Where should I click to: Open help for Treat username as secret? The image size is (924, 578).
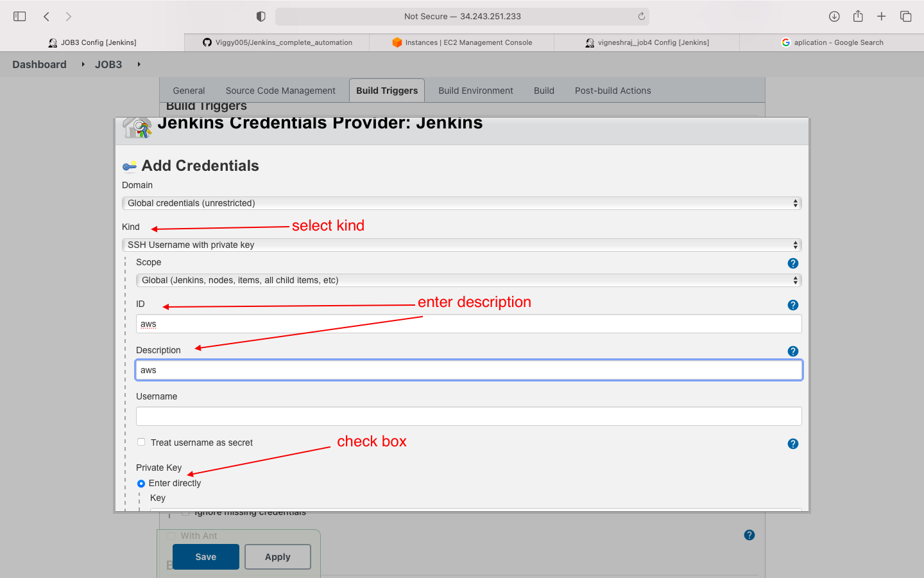click(793, 444)
